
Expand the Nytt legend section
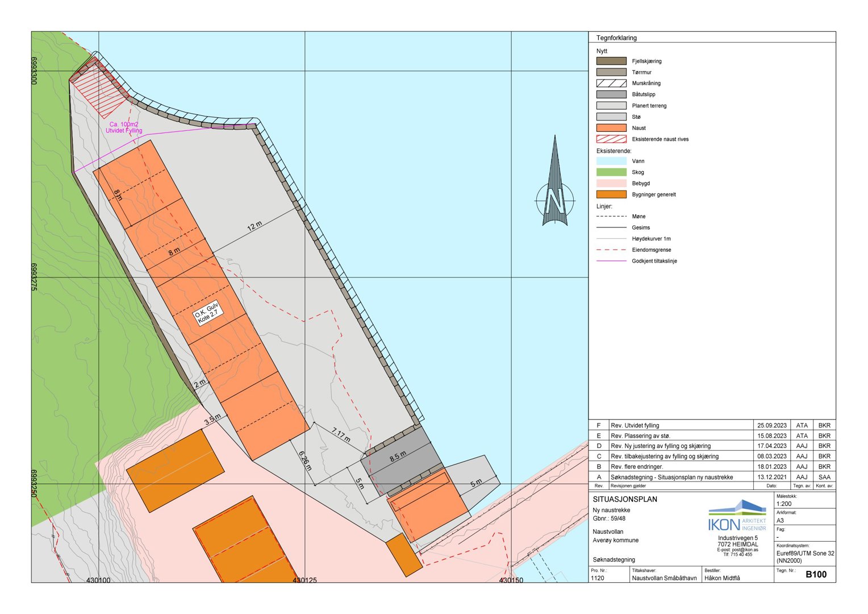click(600, 50)
